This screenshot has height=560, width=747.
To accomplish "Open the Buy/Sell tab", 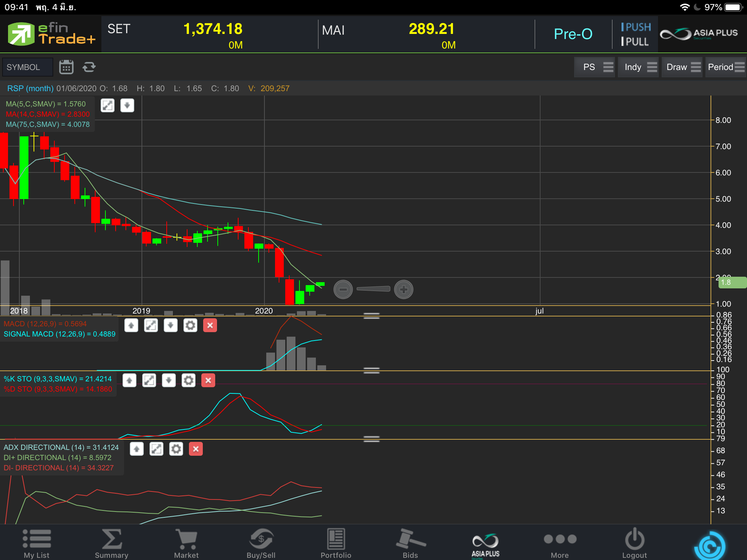I will tap(261, 543).
